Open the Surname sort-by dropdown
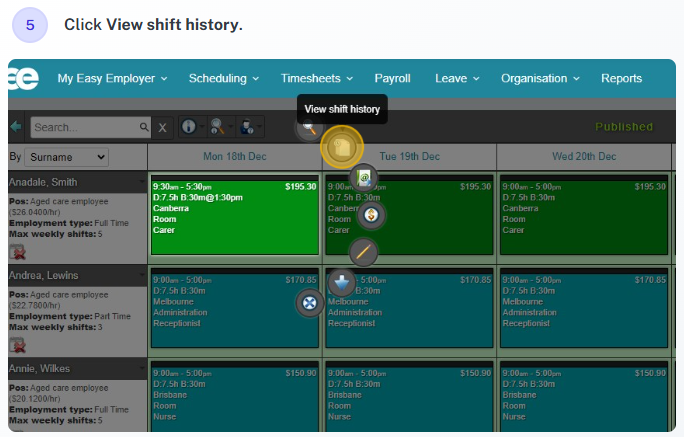This screenshot has height=437, width=684. point(66,157)
